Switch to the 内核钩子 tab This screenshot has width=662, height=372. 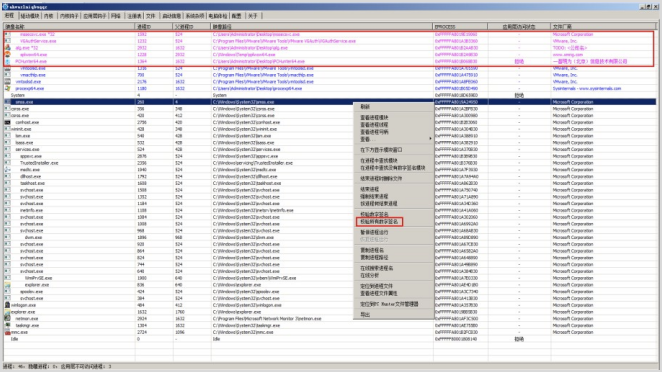tap(69, 16)
